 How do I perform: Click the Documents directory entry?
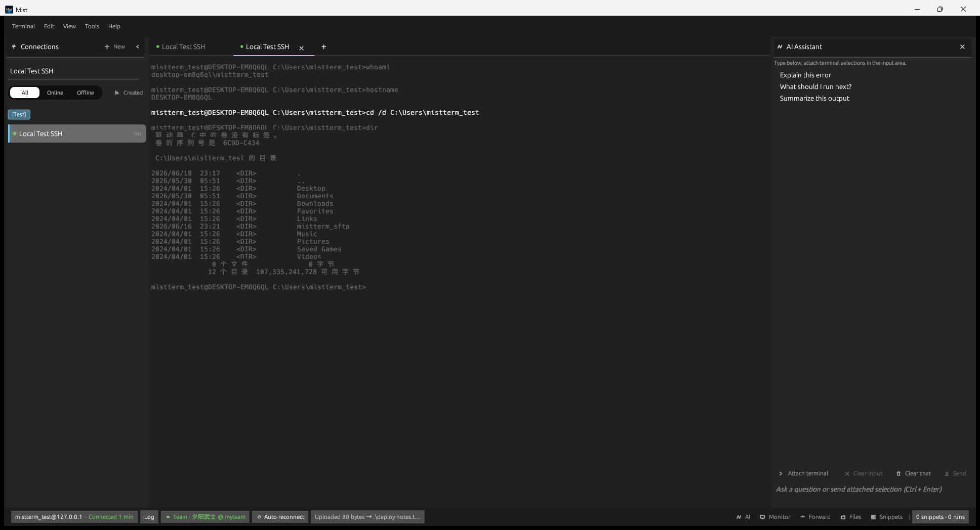tap(315, 196)
